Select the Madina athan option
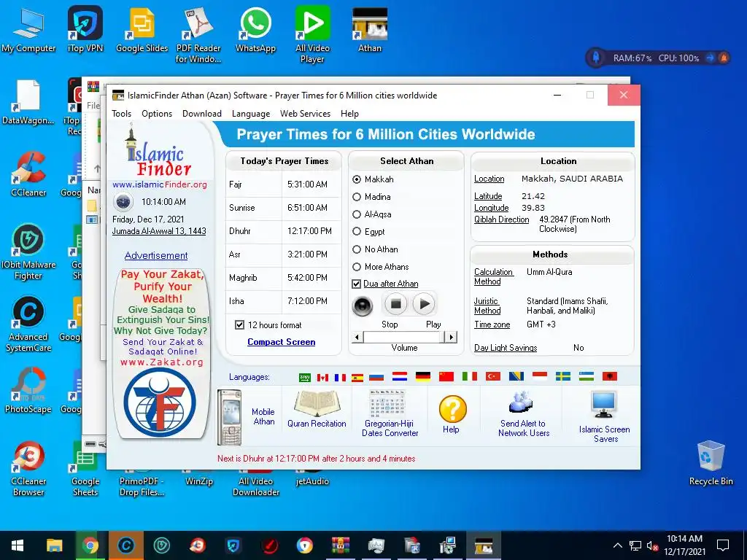 (x=356, y=197)
